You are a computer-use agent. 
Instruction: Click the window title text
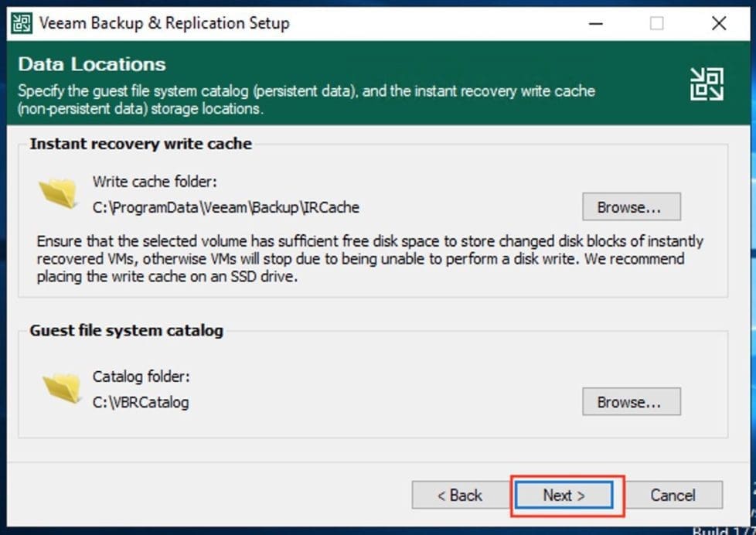coord(164,23)
